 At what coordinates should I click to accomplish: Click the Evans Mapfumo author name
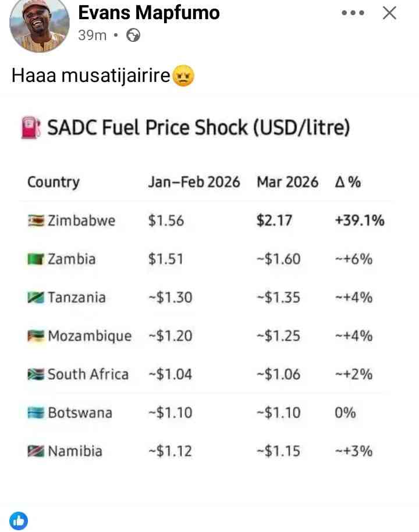pos(148,12)
